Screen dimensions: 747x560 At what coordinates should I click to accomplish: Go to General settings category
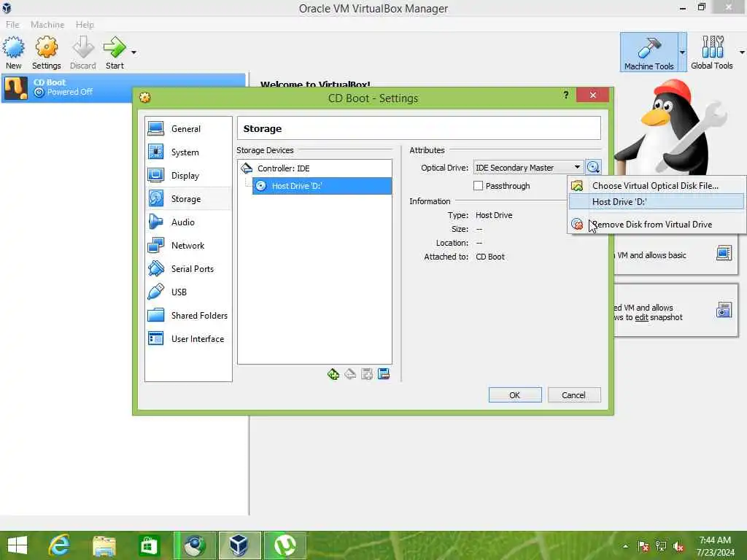point(188,128)
